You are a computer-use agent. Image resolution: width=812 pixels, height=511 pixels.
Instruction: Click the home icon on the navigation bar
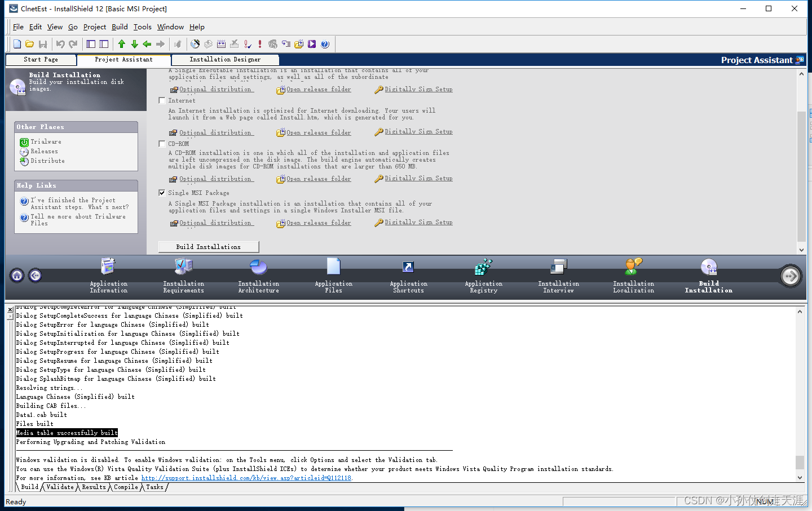pyautogui.click(x=16, y=276)
